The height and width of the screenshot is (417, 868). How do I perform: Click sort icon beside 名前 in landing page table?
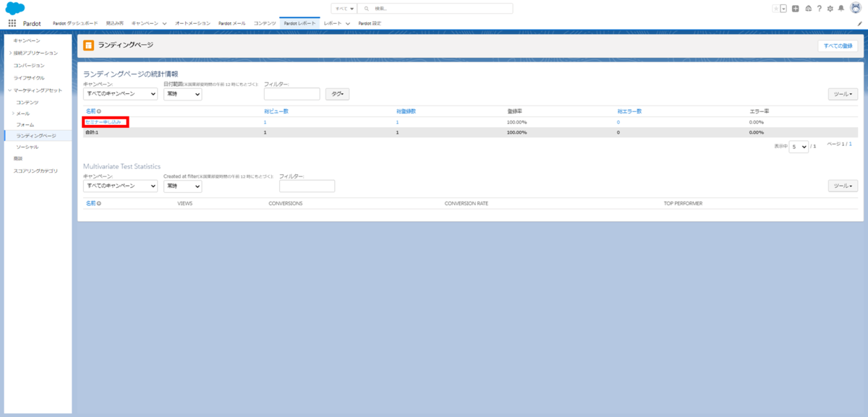[99, 111]
